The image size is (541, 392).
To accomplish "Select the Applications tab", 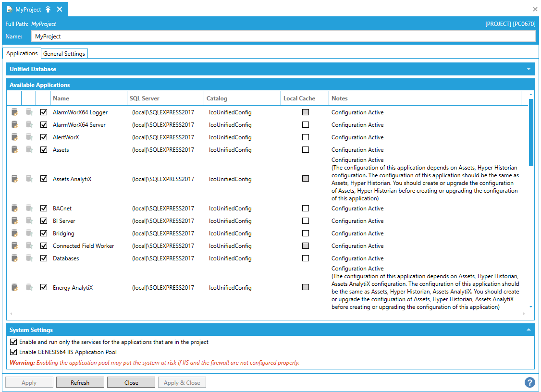I will (x=22, y=53).
